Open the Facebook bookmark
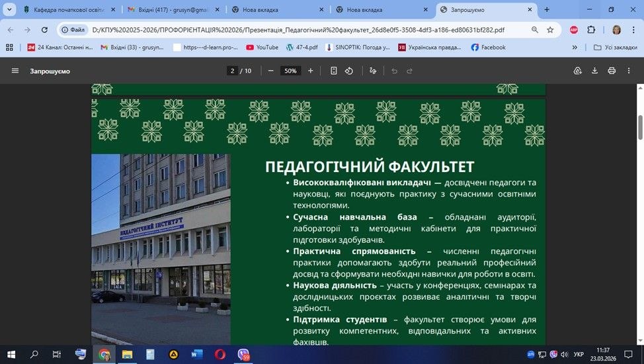 pyautogui.click(x=488, y=48)
